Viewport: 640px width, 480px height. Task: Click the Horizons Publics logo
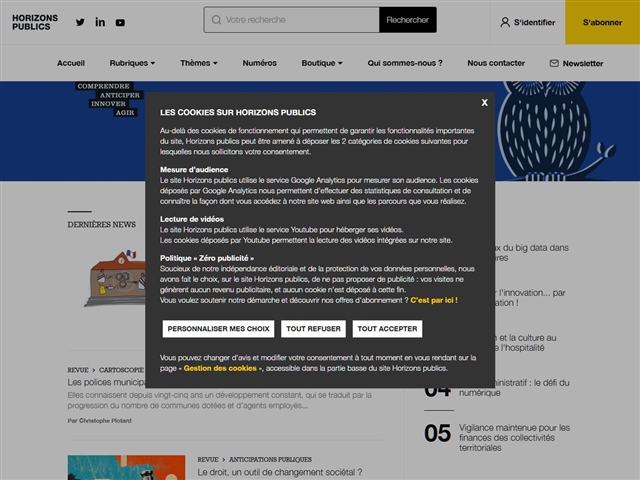pos(35,22)
